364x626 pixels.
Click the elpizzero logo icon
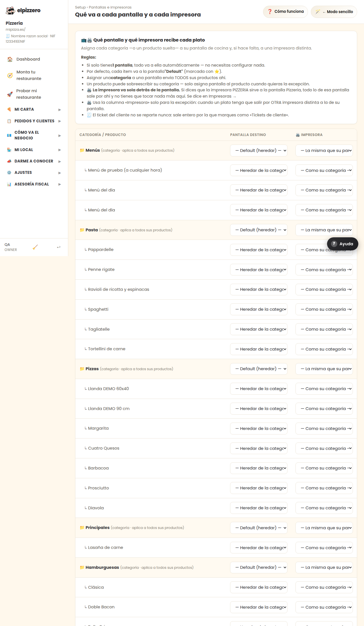click(11, 11)
